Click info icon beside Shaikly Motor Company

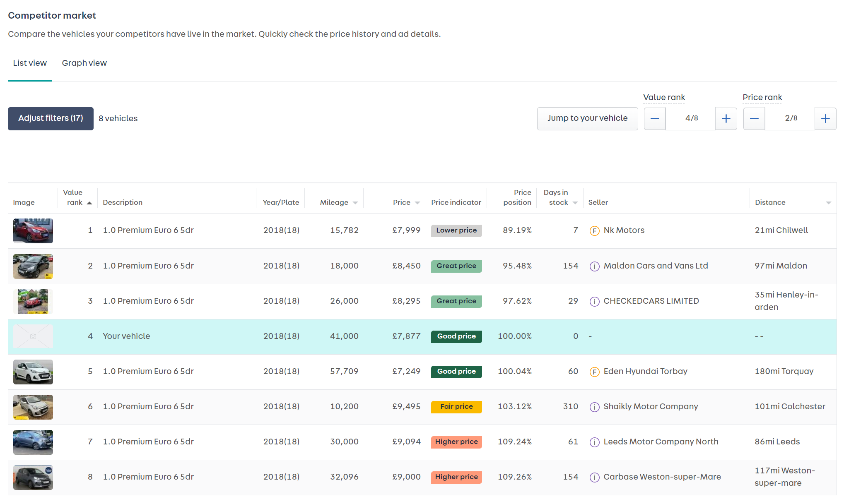[594, 407]
